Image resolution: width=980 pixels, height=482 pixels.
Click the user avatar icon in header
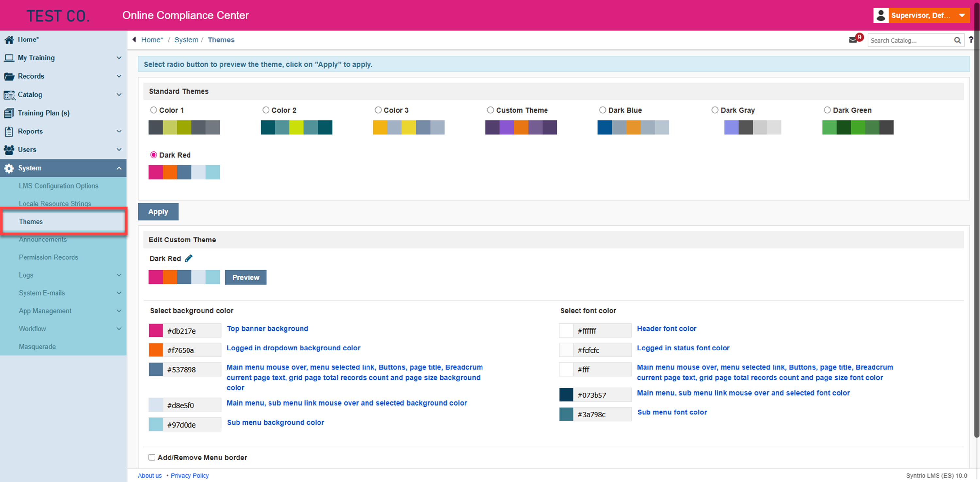(881, 15)
